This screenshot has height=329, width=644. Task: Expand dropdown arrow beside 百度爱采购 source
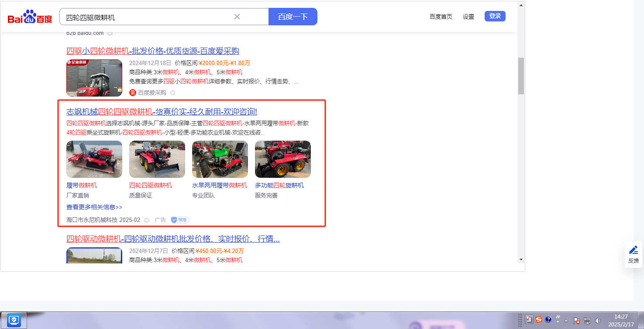tap(172, 93)
